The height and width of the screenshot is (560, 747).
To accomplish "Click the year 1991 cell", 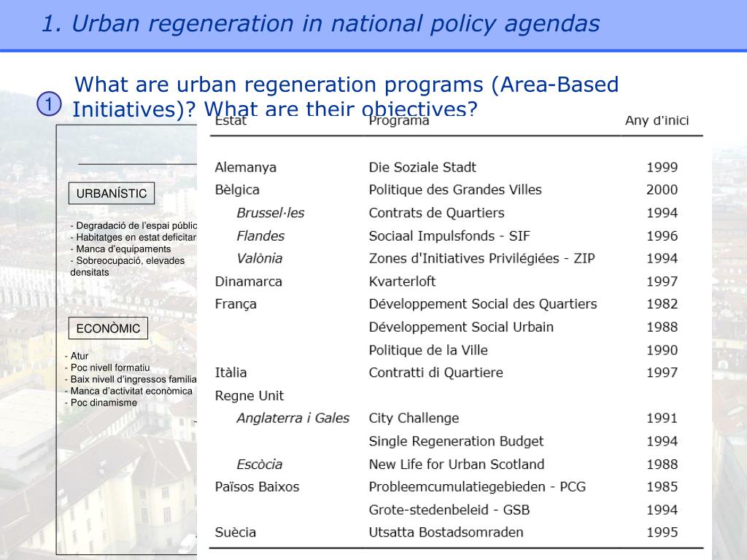I will (662, 418).
